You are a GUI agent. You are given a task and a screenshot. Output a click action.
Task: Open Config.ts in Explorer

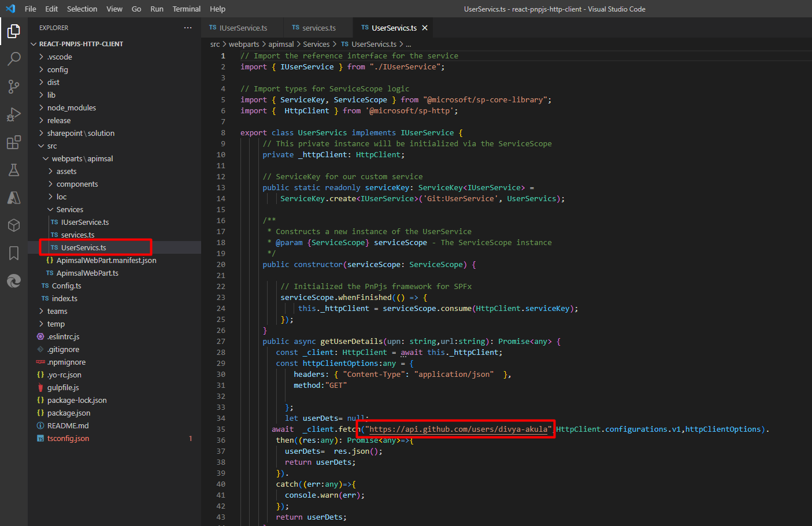coord(114,286)
